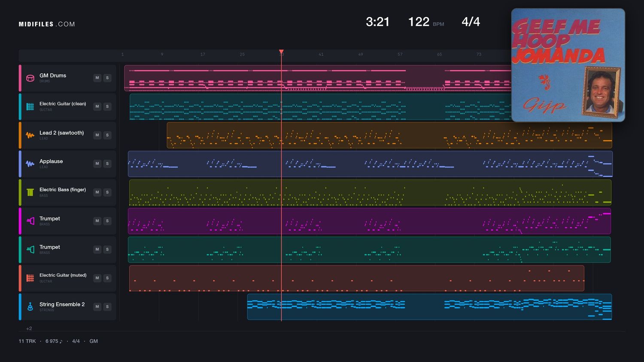The height and width of the screenshot is (362, 644).
Task: Mute the Electric Bass (finger) track
Action: (x=97, y=192)
